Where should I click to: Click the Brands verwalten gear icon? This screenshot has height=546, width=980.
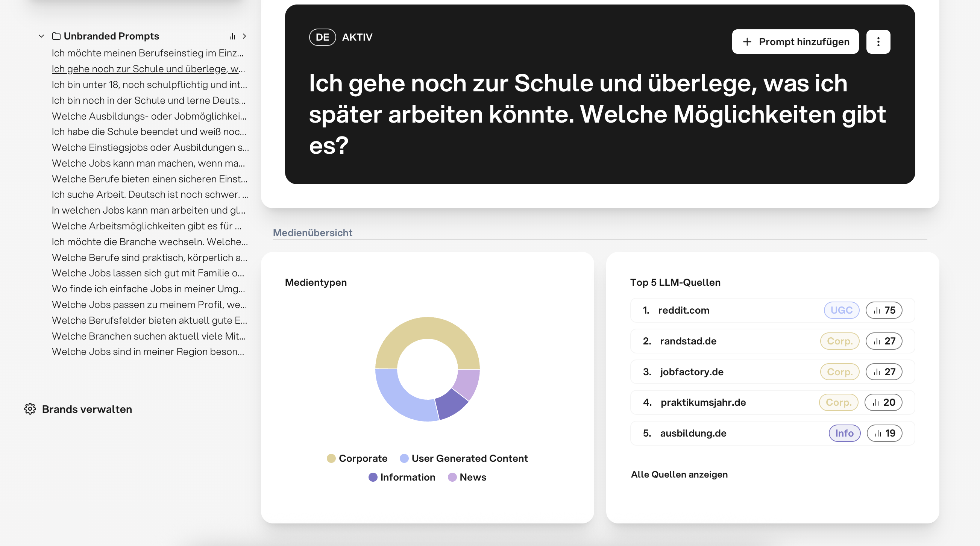tap(30, 409)
